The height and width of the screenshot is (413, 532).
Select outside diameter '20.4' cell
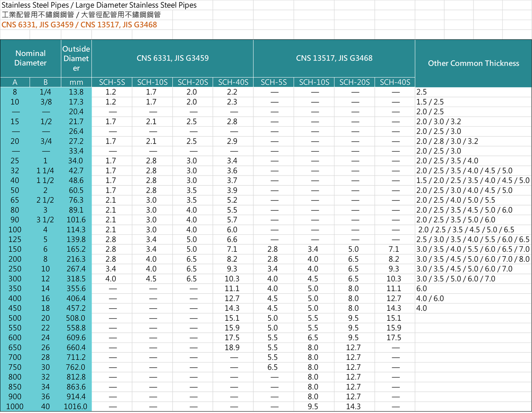76,112
